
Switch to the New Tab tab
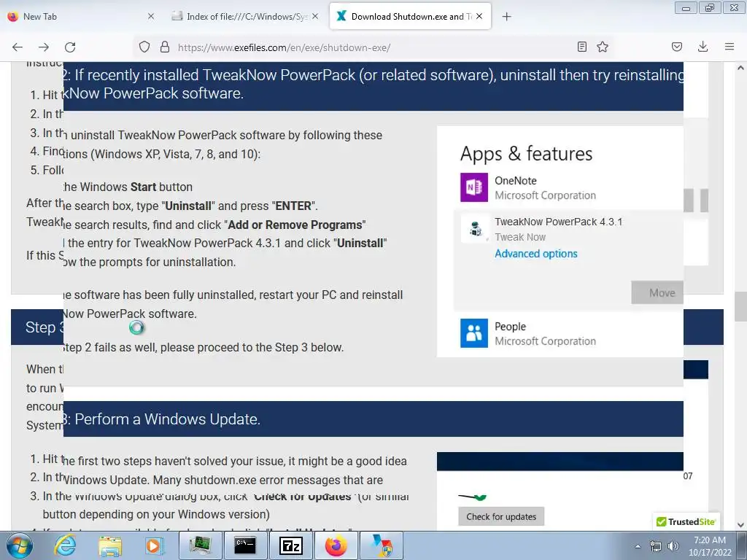[x=81, y=16]
